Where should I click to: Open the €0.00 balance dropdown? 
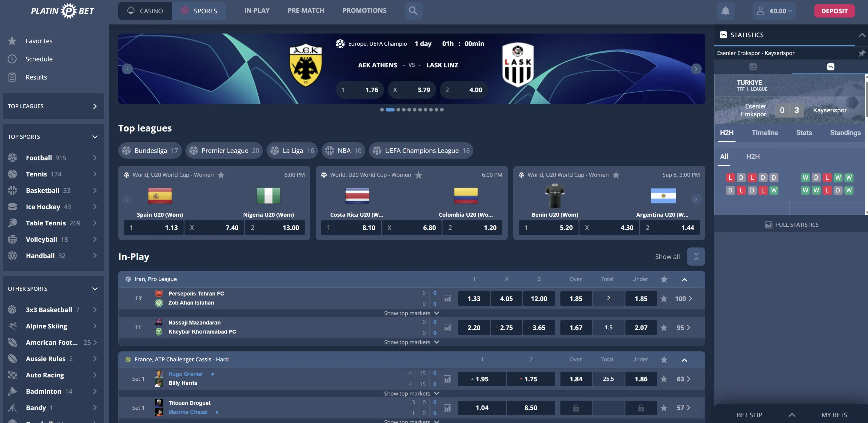[780, 11]
